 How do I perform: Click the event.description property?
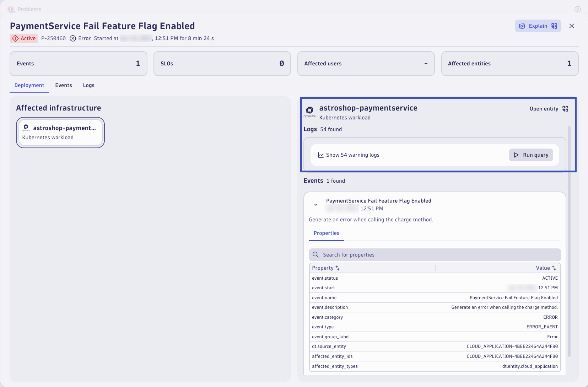click(x=330, y=307)
